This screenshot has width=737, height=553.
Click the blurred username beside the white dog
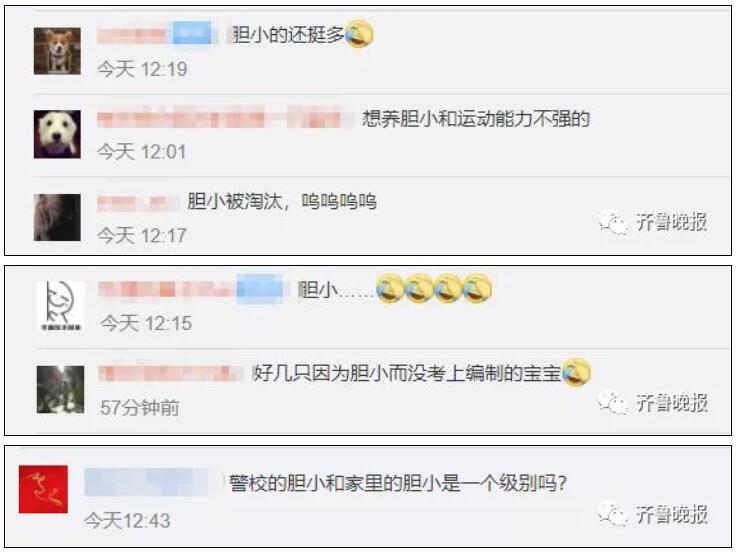click(x=226, y=117)
